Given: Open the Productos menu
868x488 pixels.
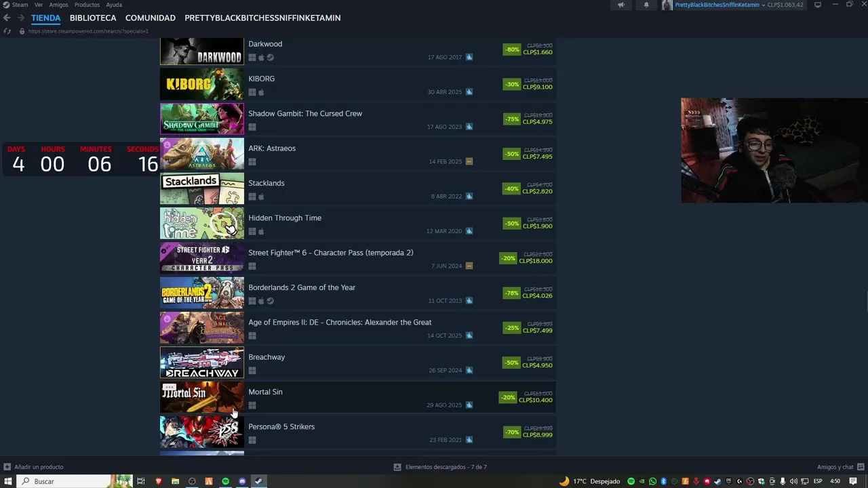Looking at the screenshot, I should pos(87,5).
